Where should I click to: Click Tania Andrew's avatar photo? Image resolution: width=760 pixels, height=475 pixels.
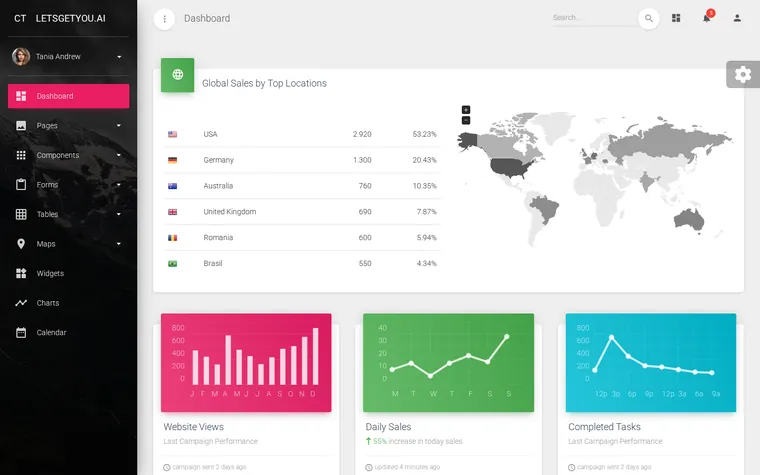tap(21, 57)
